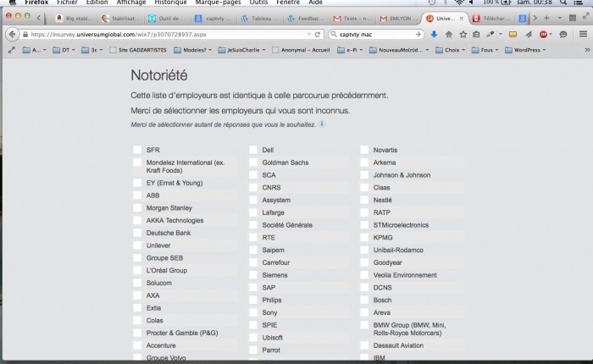
Task: Expand the 3c bookmarks folder
Action: (x=91, y=50)
